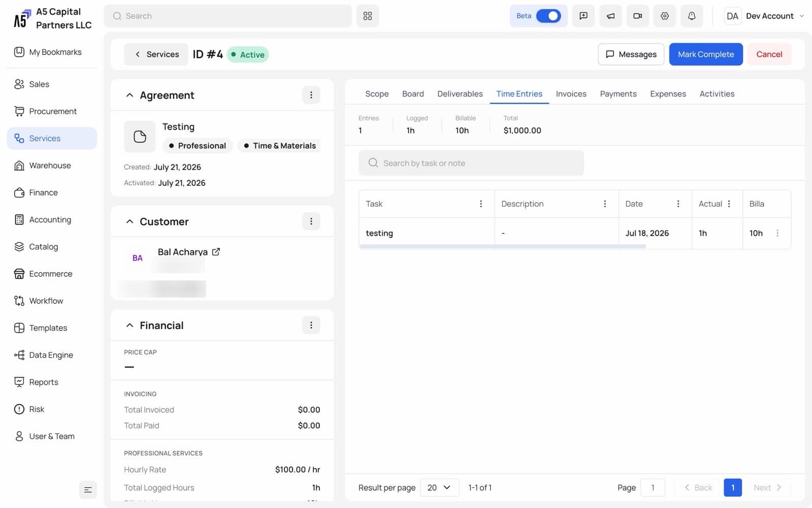Open the video camera icon
Viewport: 812px width, 508px height.
[x=637, y=16]
